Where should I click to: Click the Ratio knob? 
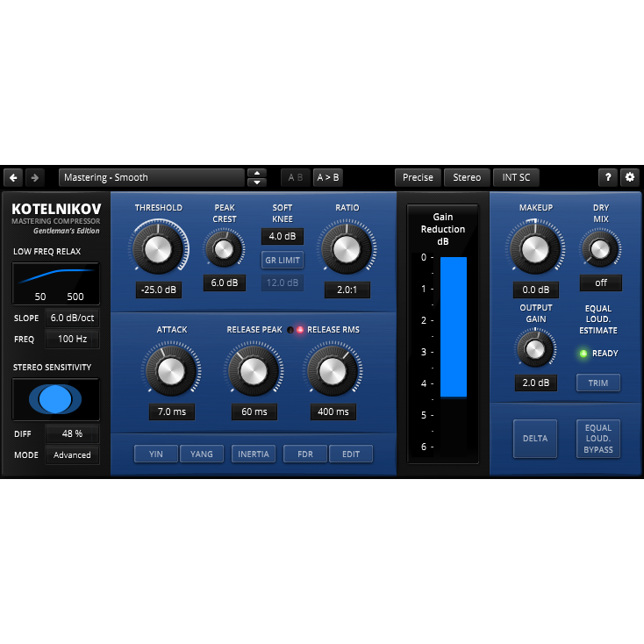tap(347, 248)
